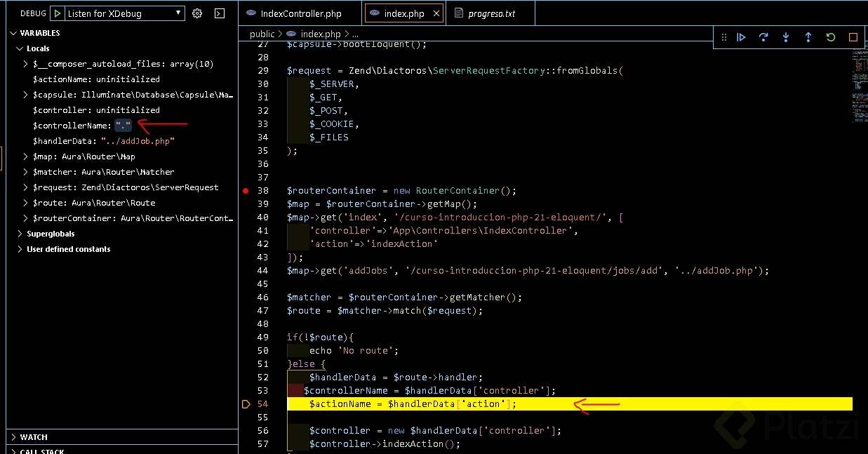Click the index.php breadcrumb item
The width and height of the screenshot is (868, 454).
321,34
